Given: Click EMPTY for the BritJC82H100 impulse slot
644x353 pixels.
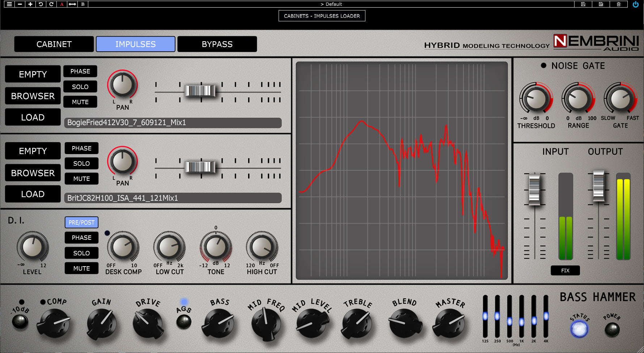Looking at the screenshot, I should click(33, 151).
